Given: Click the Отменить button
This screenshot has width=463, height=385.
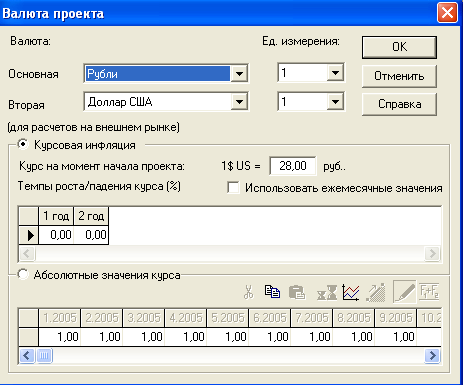Looking at the screenshot, I should click(x=399, y=76).
